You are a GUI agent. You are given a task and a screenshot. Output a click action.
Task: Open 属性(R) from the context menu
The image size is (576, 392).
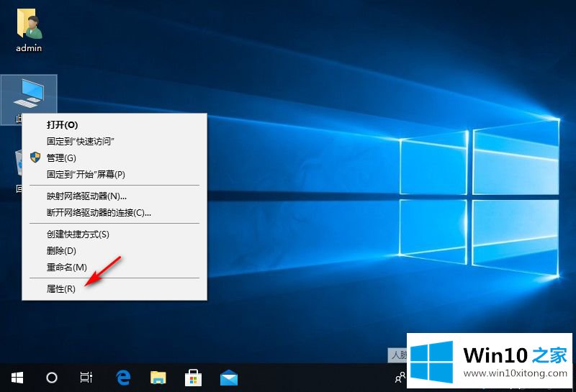pyautogui.click(x=60, y=288)
